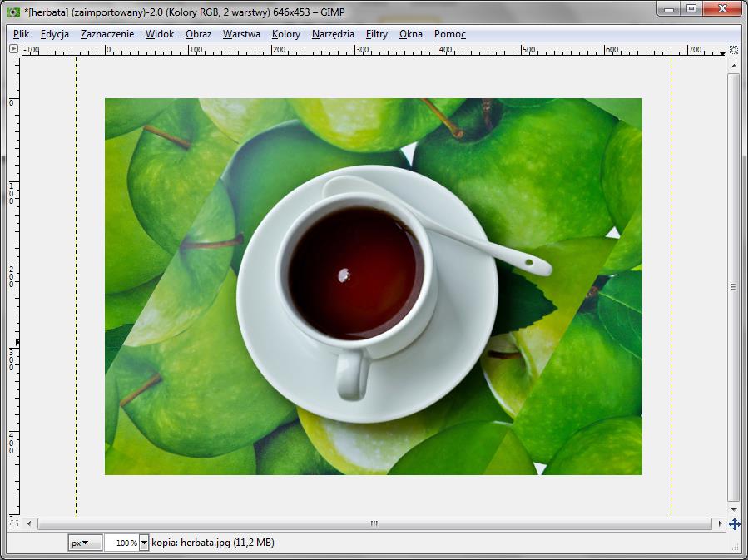Open the Zaznaczenie menu
This screenshot has width=748, height=560.
pyautogui.click(x=107, y=34)
